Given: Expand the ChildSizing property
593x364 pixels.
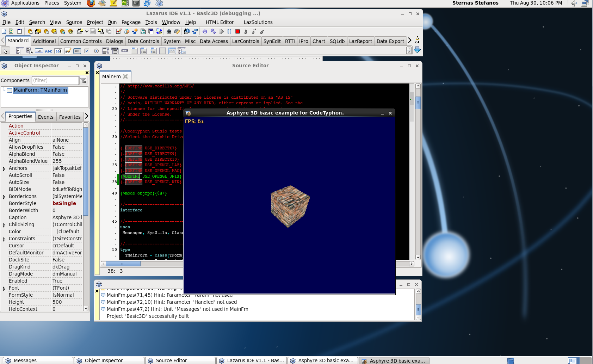Looking at the screenshot, I should coord(4,225).
